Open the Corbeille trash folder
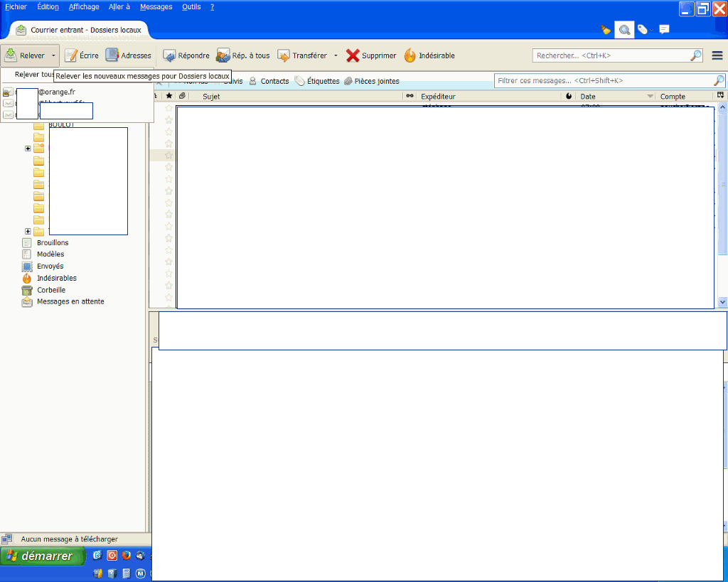This screenshot has height=582, width=728. 50,290
